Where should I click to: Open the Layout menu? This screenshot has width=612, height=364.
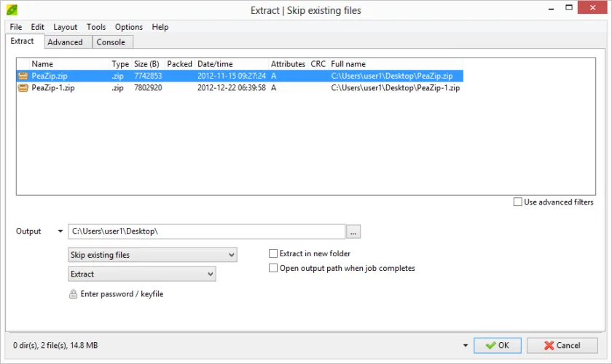point(65,27)
